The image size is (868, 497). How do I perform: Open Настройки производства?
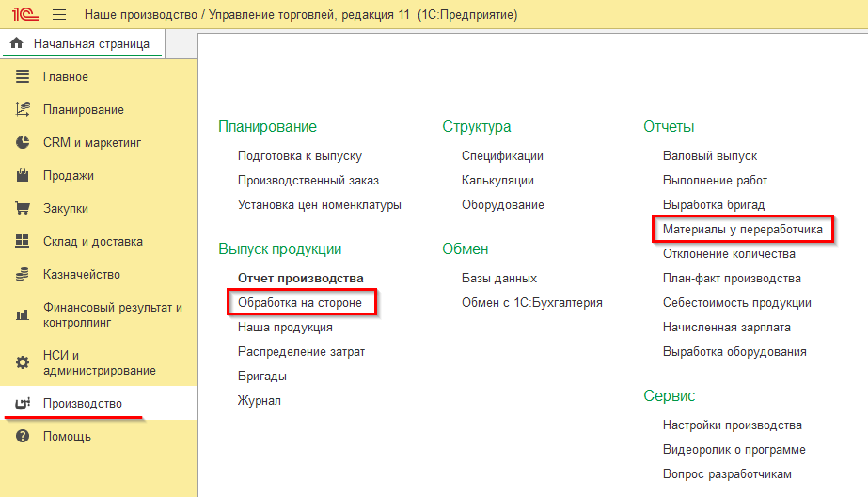coord(732,425)
